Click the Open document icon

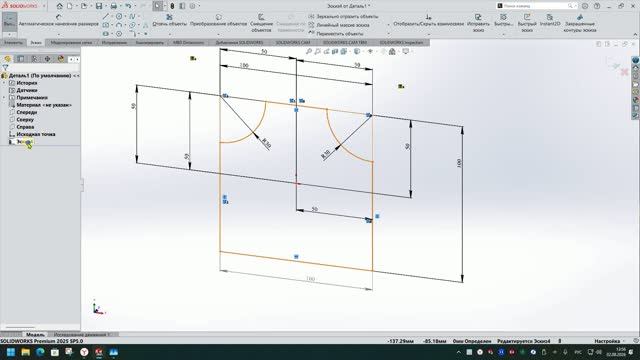84,6
